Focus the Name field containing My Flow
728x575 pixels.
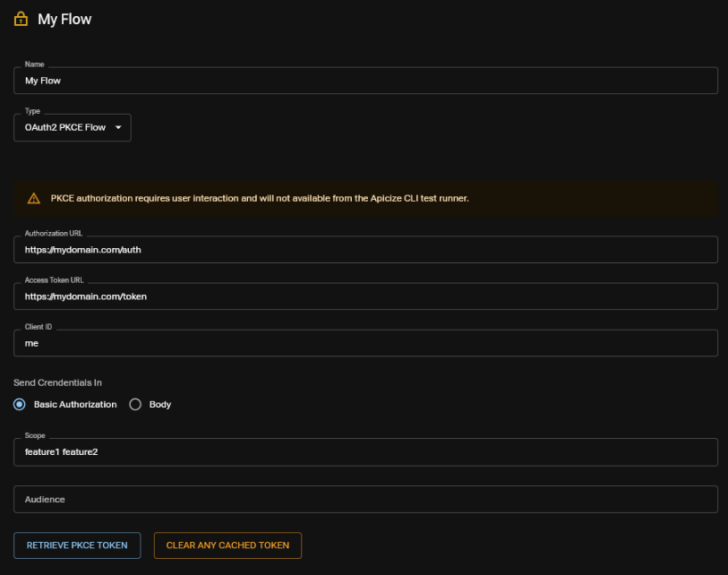365,81
